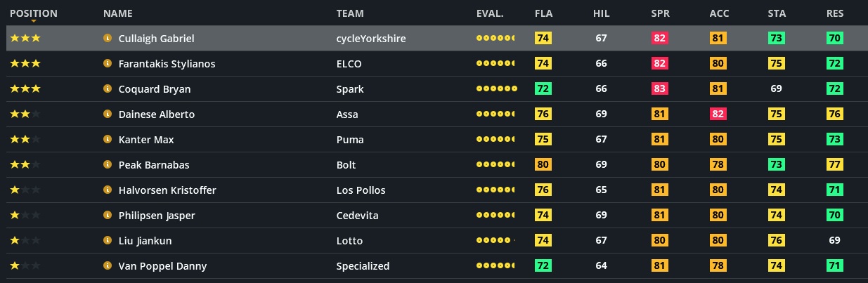Viewport: 868px width, 283px height.
Task: Sort riders by NAME column header
Action: coord(117,13)
